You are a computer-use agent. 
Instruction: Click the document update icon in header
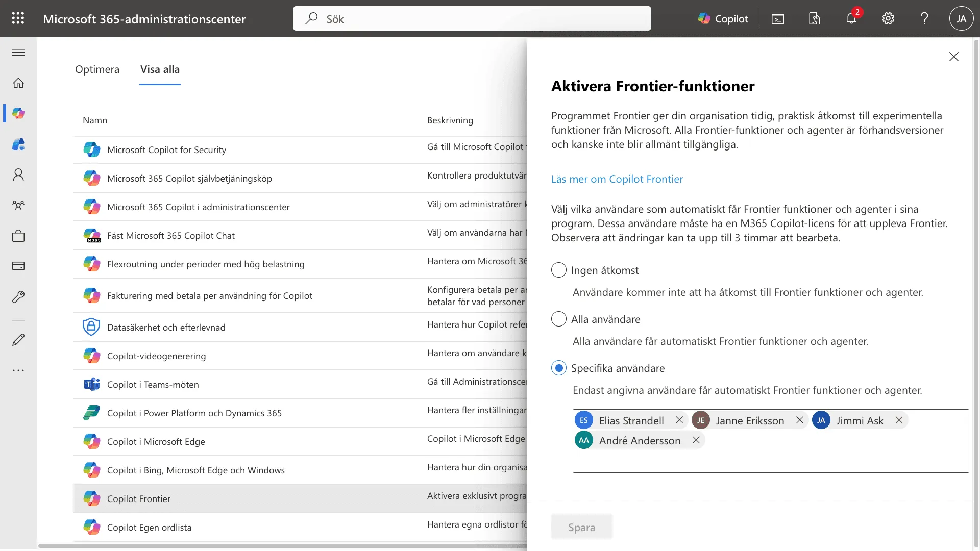815,19
